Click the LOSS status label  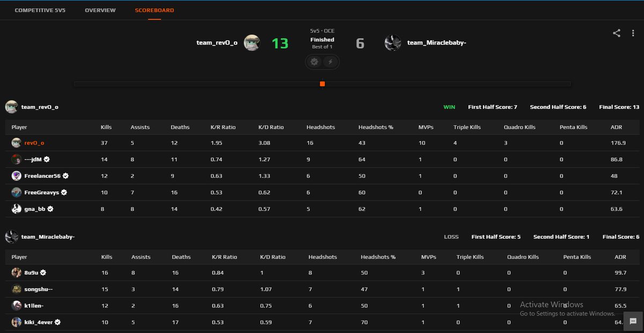pyautogui.click(x=451, y=237)
